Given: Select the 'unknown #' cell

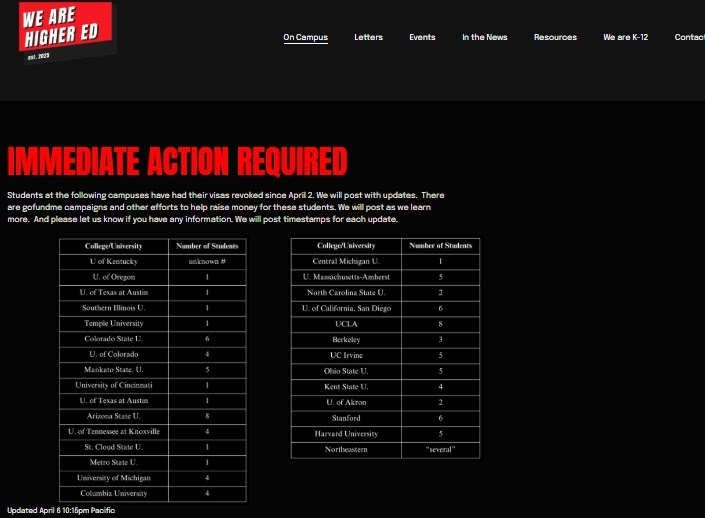Looking at the screenshot, I should [x=207, y=262].
